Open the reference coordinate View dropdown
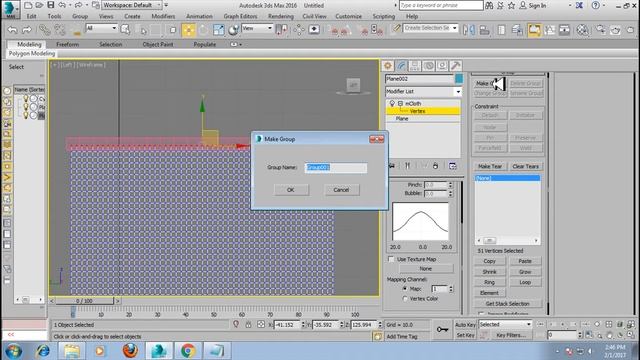 coord(257,28)
